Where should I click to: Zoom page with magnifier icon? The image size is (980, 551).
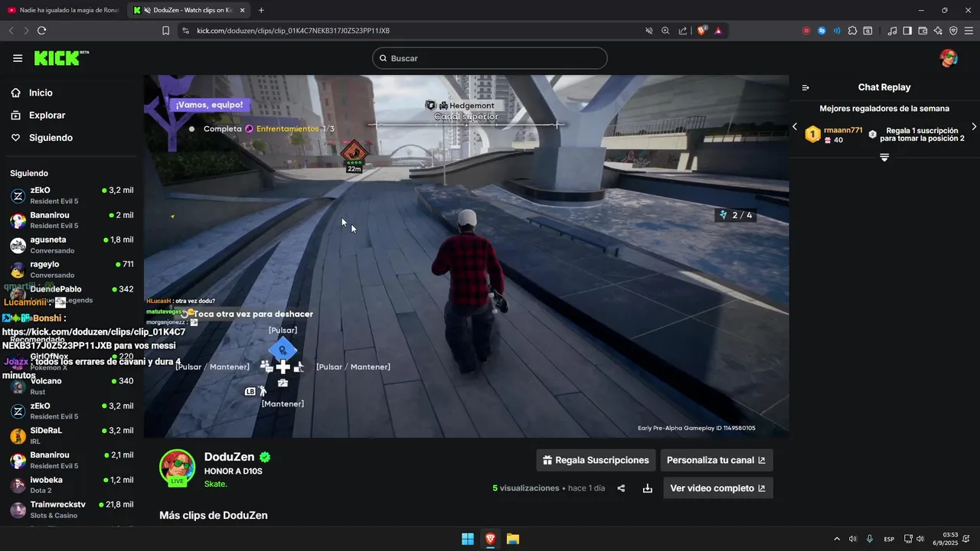pos(665,31)
